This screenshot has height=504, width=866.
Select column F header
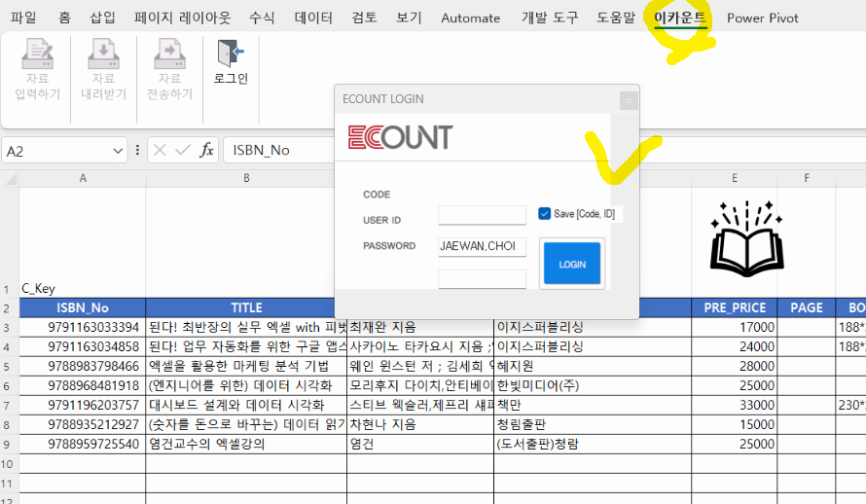[807, 178]
